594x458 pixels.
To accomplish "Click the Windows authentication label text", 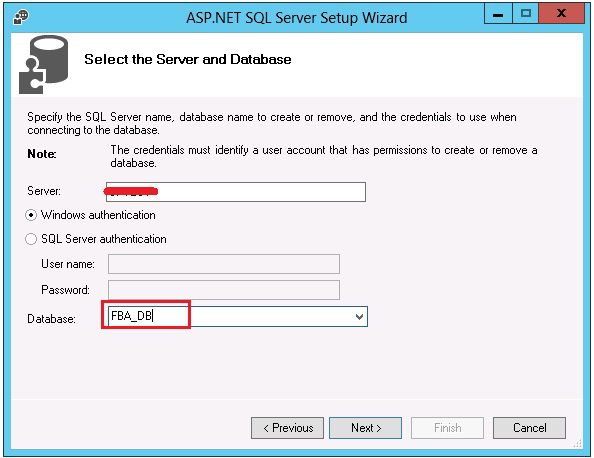I will tap(98, 215).
